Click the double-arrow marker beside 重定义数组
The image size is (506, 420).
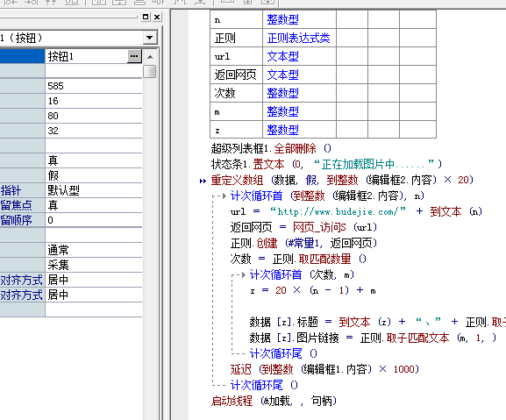coord(203,181)
